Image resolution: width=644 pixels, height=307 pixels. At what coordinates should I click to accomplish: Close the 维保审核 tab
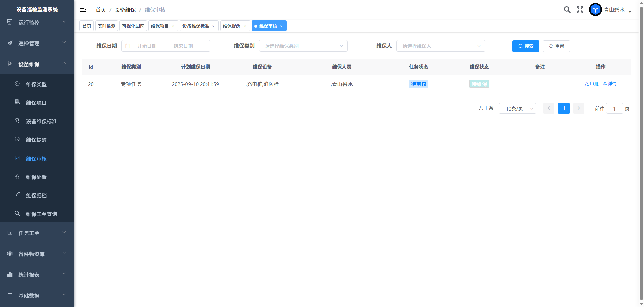(x=281, y=26)
